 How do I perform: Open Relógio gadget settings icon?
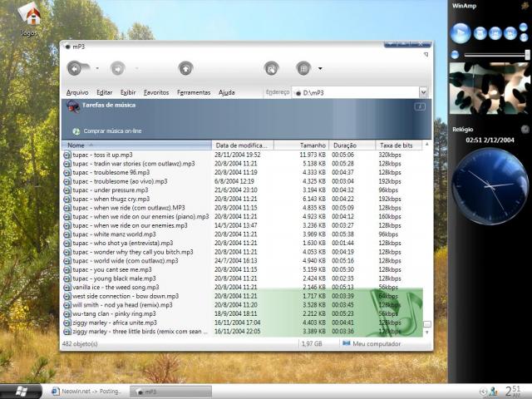(x=525, y=130)
